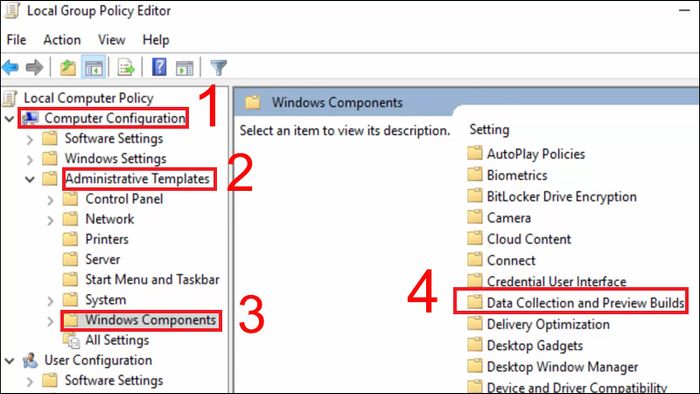Click the Setting column header

pos(489,129)
